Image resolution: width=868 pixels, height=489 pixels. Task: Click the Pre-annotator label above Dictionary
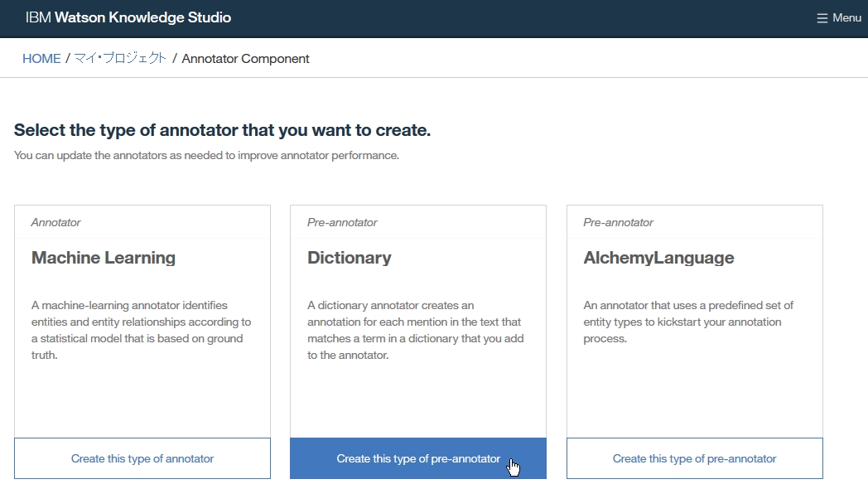[x=342, y=222]
